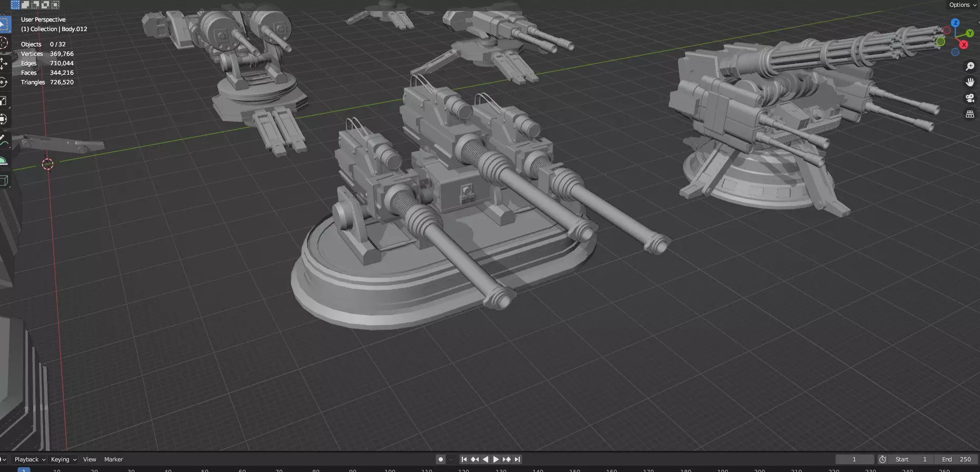Set selection mode to subtract
This screenshot has width=980, height=472.
[35, 5]
